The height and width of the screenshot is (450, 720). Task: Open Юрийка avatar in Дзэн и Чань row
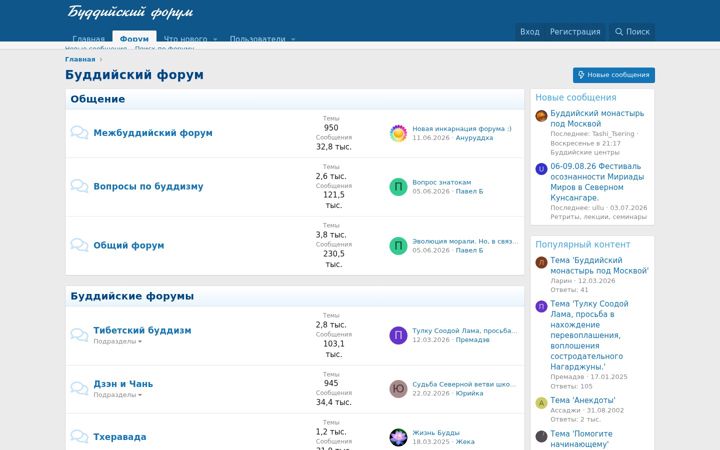click(x=398, y=389)
